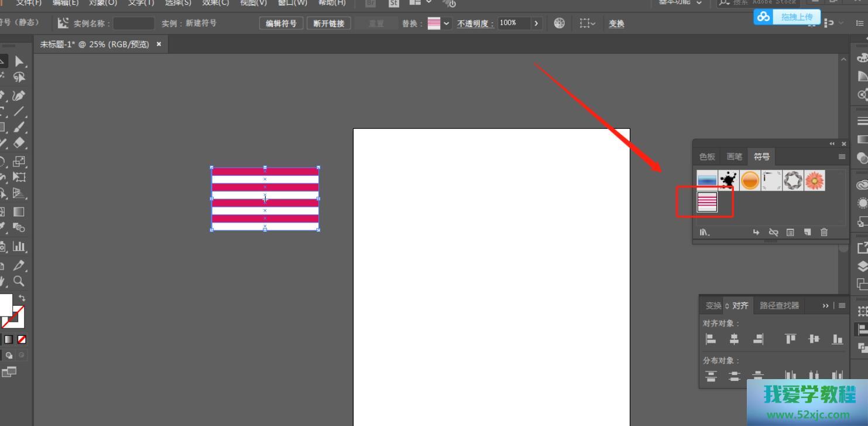Toggle the Gradient color mode button
The image size is (868, 426).
[x=9, y=339]
